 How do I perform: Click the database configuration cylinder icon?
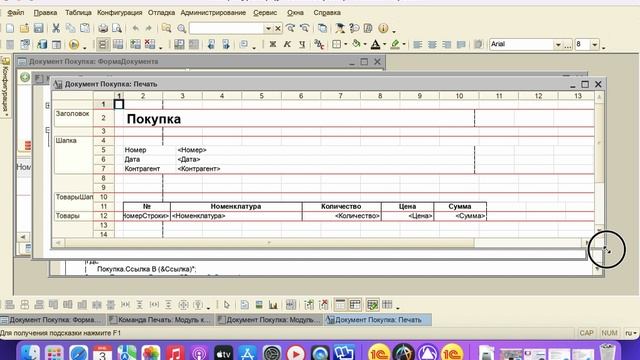coord(42,44)
